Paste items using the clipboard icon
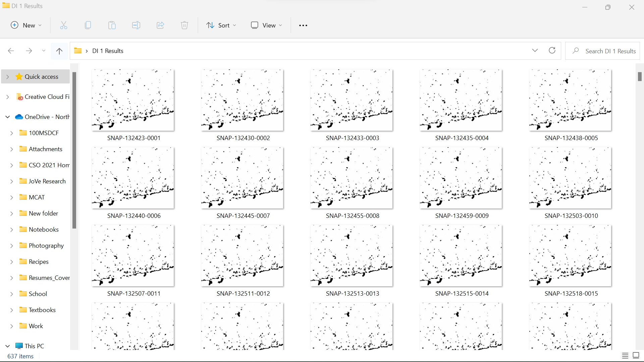 click(x=112, y=25)
